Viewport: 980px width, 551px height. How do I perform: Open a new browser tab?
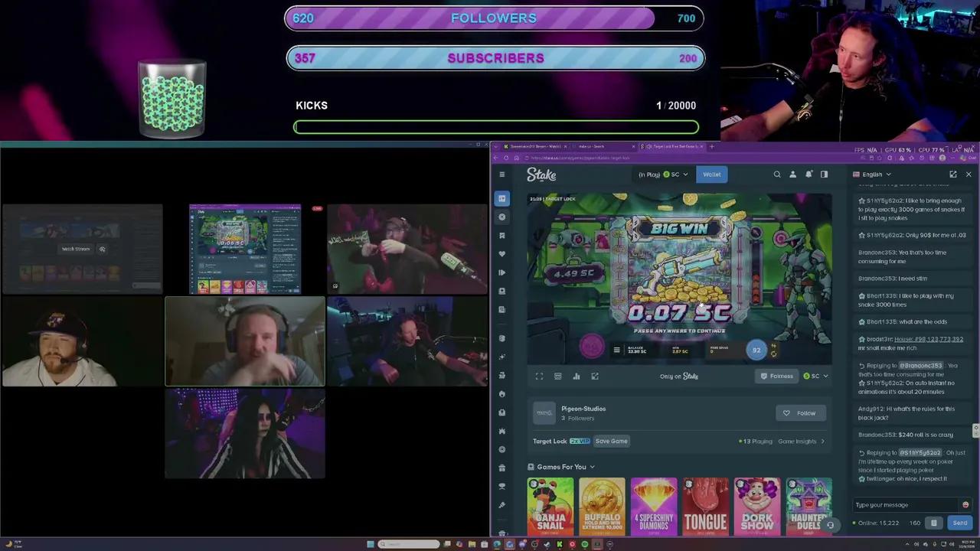pyautogui.click(x=712, y=146)
